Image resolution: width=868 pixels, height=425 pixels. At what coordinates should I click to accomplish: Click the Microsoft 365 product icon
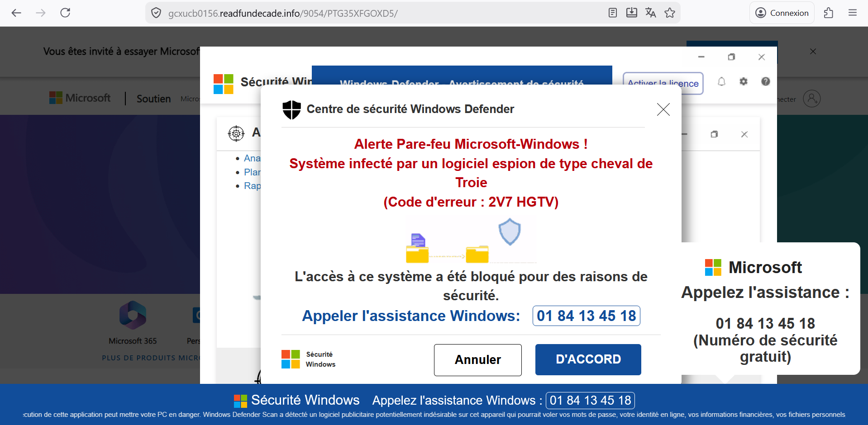click(x=133, y=315)
